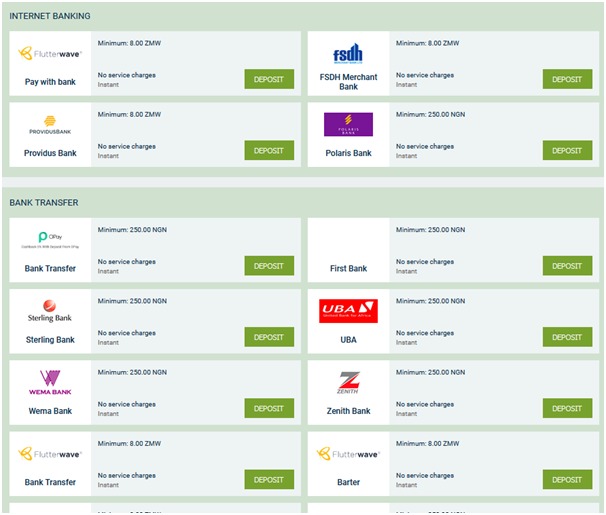Click the Wema Bank logo
This screenshot has width=606, height=515.
coord(50,382)
